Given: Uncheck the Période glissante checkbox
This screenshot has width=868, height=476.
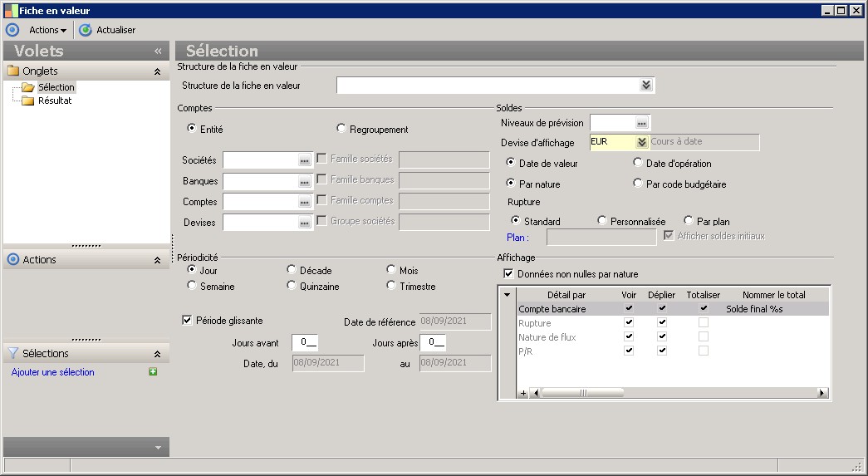Looking at the screenshot, I should point(187,320).
